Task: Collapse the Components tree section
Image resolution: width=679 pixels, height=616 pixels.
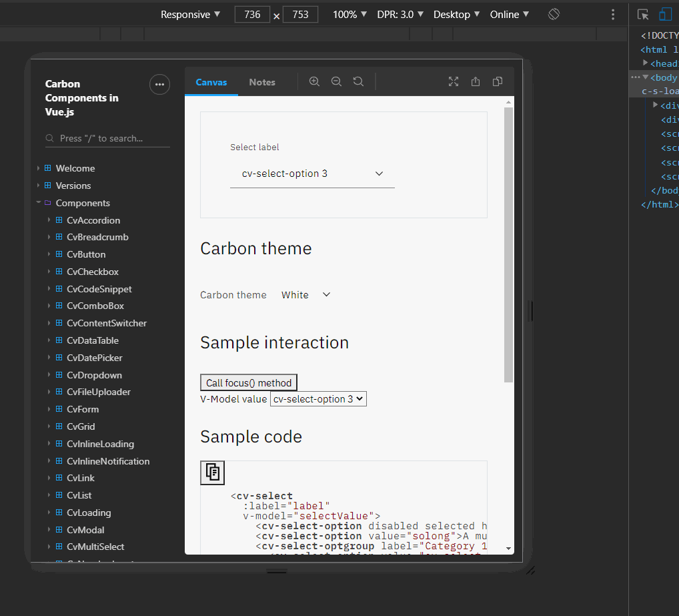Action: [x=39, y=203]
